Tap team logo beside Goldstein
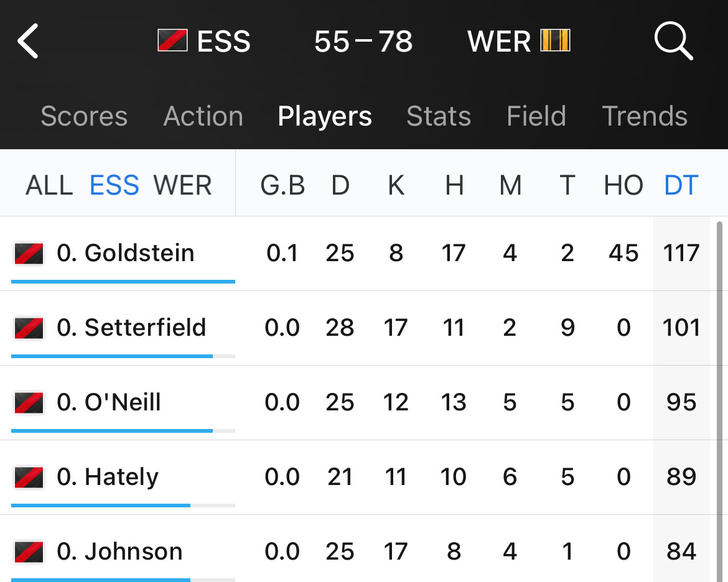The width and height of the screenshot is (728, 582). pyautogui.click(x=29, y=254)
